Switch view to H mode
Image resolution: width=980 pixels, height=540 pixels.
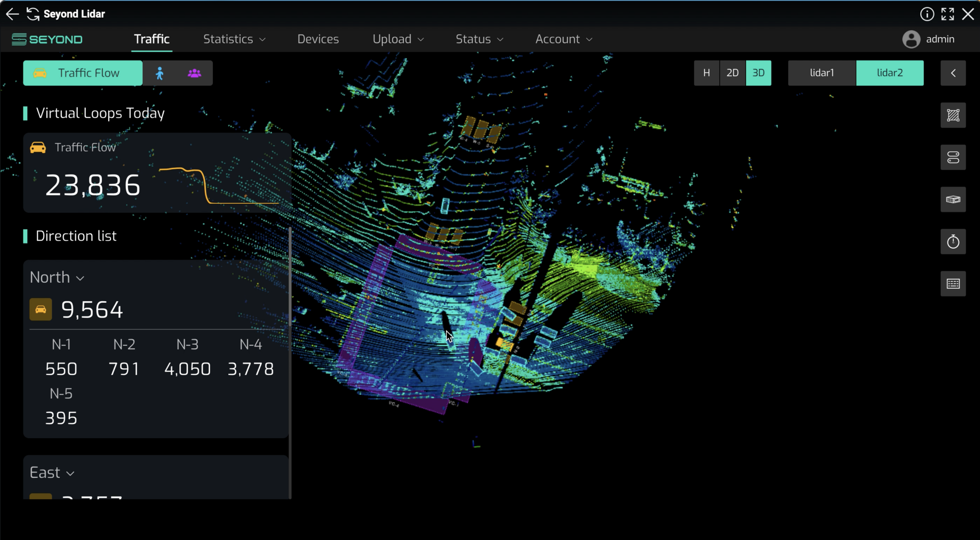[706, 73]
